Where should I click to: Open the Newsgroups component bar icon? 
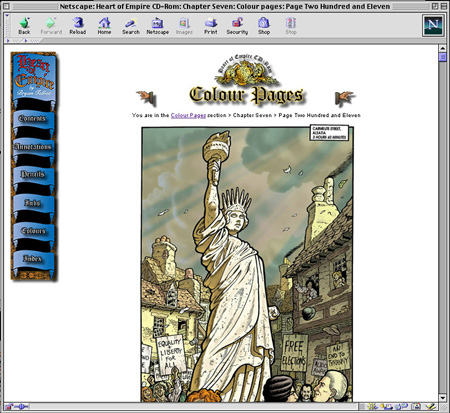pyautogui.click(x=402, y=407)
